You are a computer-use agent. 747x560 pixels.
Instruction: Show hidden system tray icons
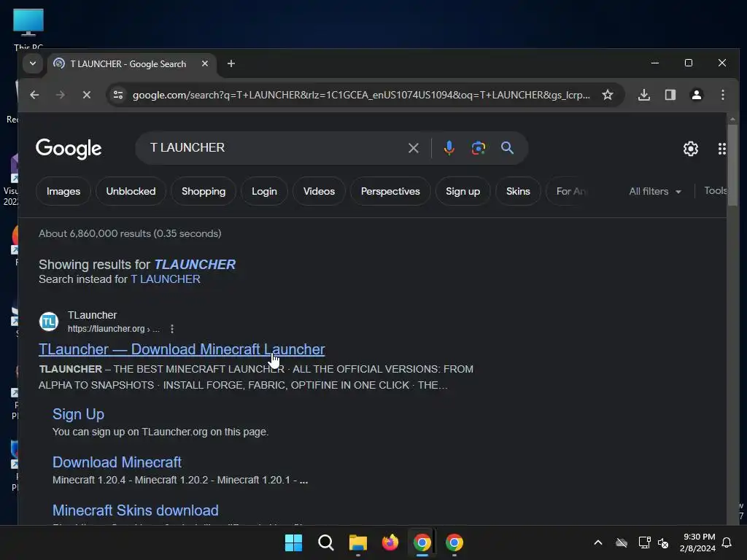[598, 542]
